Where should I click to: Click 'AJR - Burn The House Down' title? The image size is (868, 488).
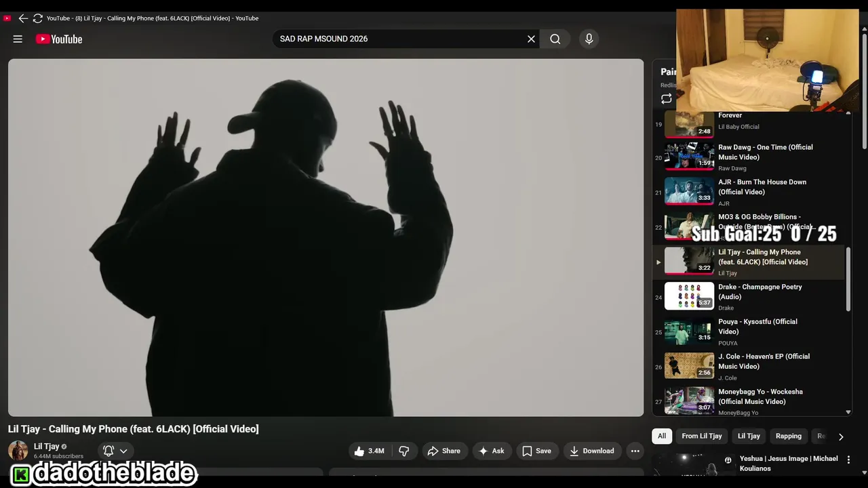(x=762, y=187)
